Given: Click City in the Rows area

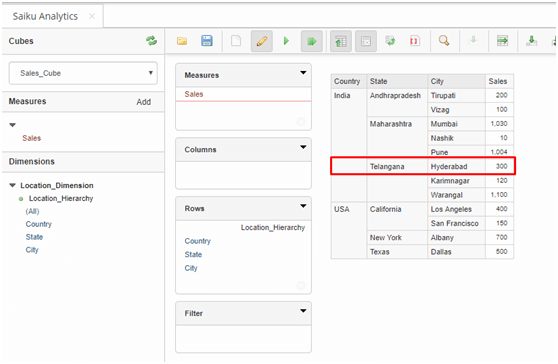Looking at the screenshot, I should click(x=191, y=268).
